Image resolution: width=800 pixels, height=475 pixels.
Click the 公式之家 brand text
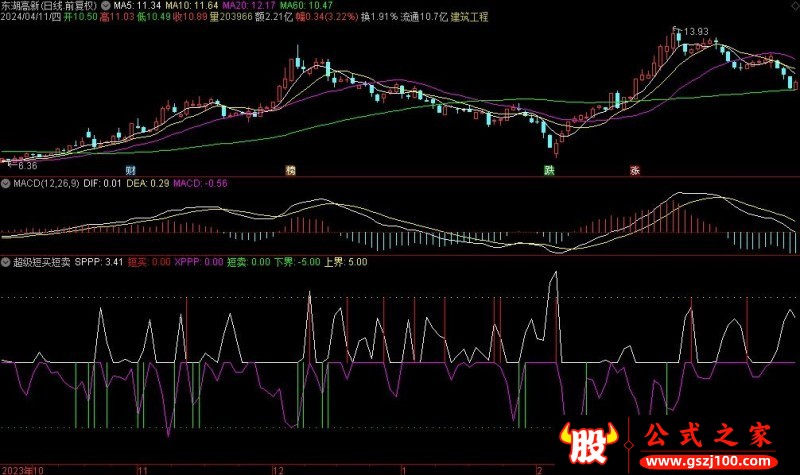point(708,436)
